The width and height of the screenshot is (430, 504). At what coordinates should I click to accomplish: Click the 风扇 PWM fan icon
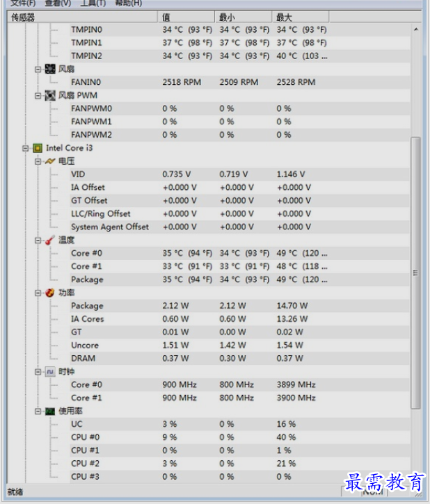pyautogui.click(x=50, y=95)
